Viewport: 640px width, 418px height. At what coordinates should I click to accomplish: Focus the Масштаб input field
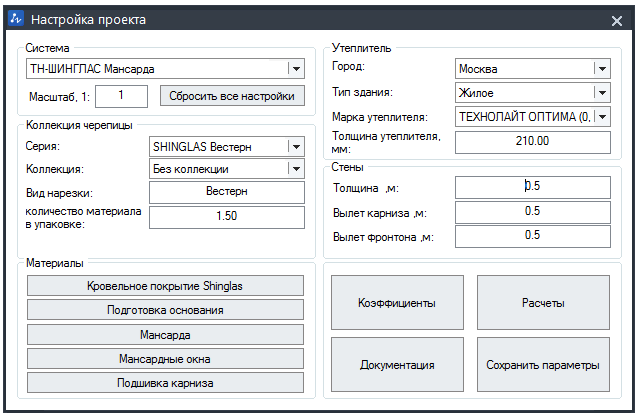(121, 96)
